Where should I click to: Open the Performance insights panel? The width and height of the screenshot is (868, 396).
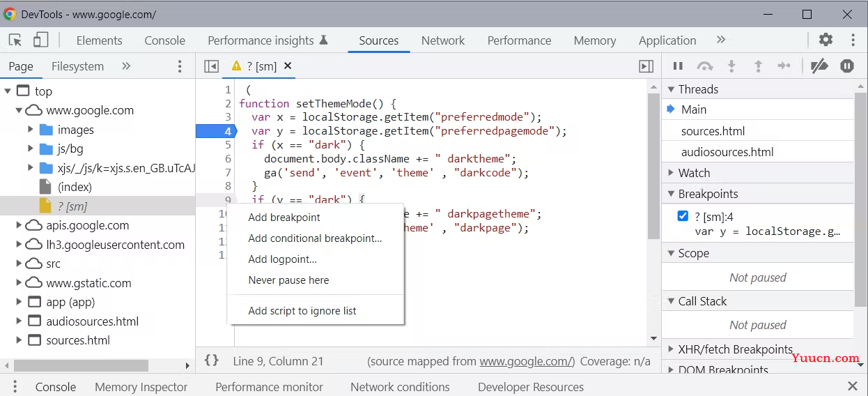[268, 40]
